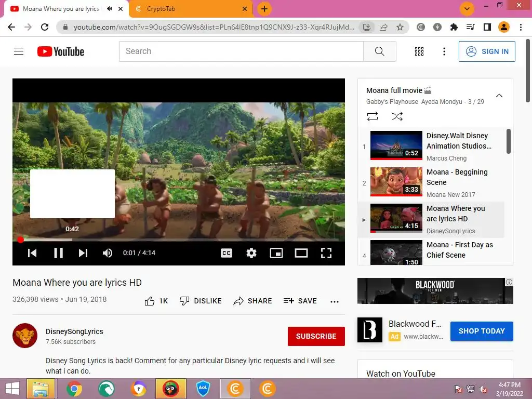Open AOL shield taskbar icon

point(203,389)
